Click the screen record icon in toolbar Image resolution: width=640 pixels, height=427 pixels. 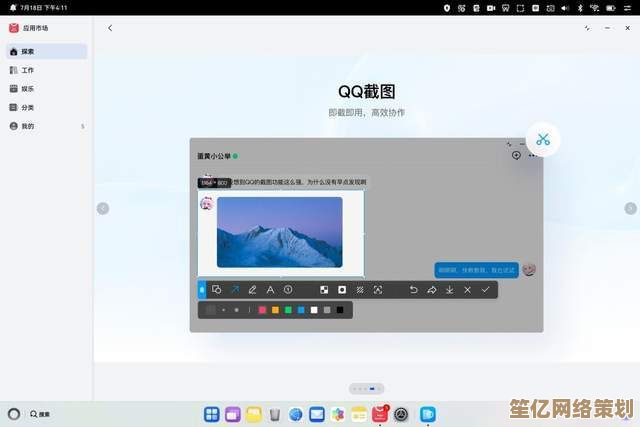pyautogui.click(x=342, y=290)
